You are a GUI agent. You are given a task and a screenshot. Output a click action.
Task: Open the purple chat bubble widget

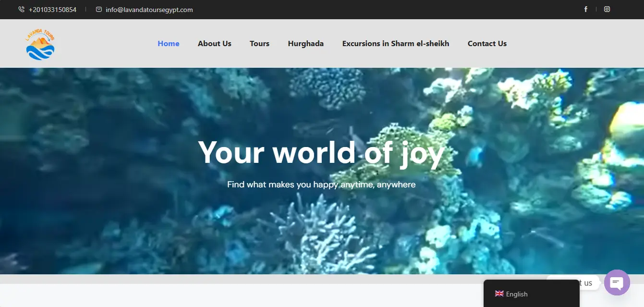pos(617,282)
